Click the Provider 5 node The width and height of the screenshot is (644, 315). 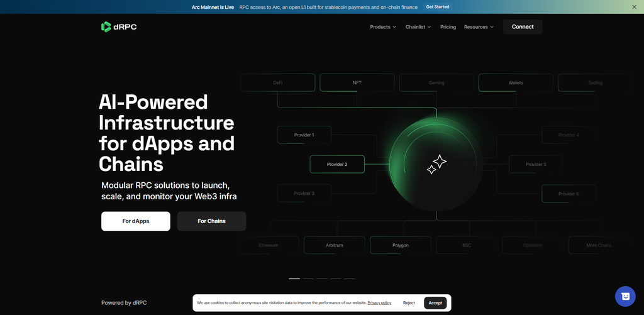536,164
